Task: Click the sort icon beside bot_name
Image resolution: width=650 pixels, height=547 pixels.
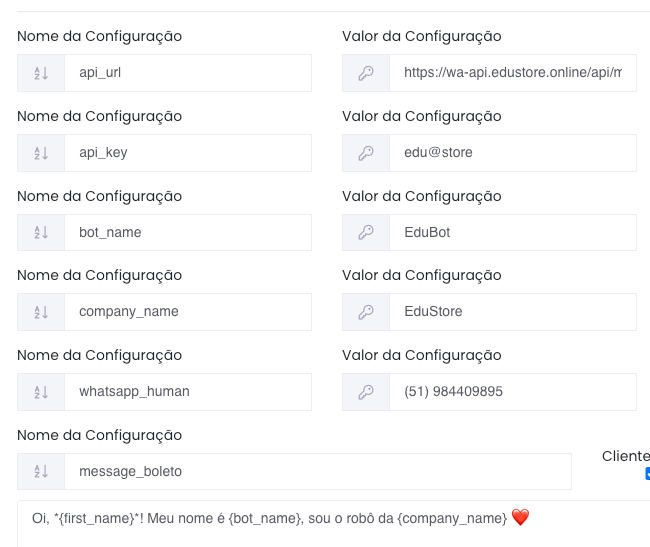Action: [41, 232]
